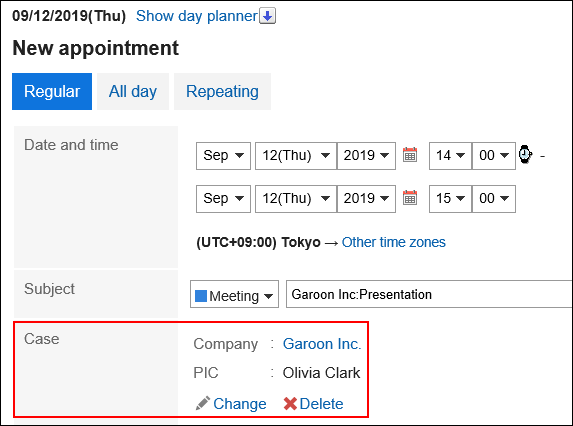
Task: Open the end date calendar picker icon
Action: point(410,198)
